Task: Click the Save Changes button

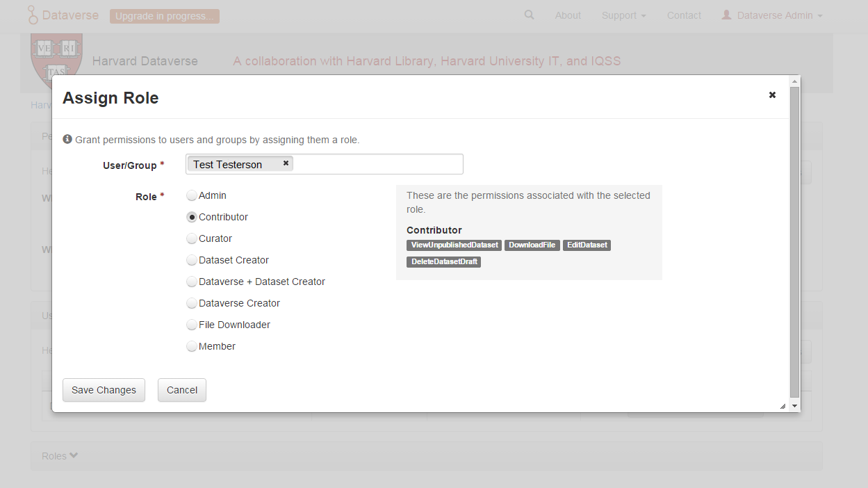Action: click(x=103, y=390)
